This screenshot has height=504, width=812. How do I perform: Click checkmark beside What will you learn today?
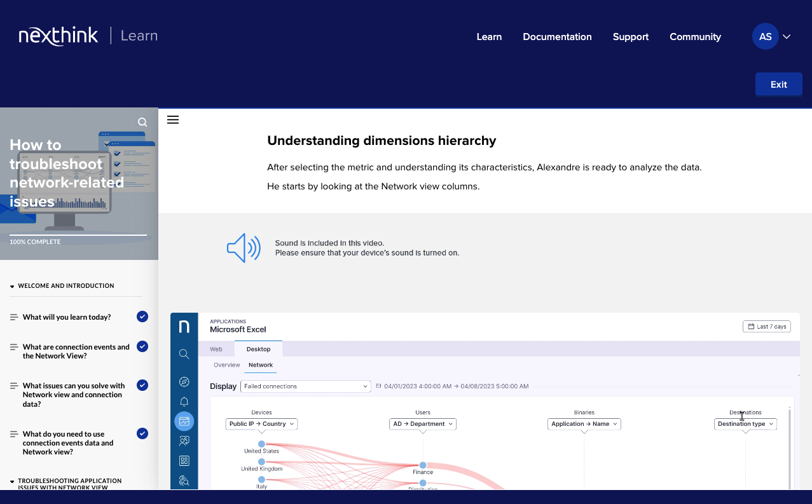click(x=142, y=317)
